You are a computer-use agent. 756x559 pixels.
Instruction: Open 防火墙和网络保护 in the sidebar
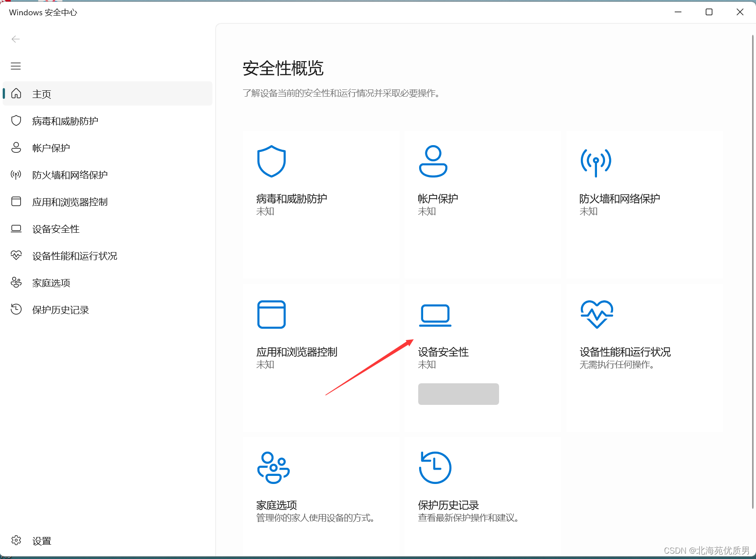point(107,174)
